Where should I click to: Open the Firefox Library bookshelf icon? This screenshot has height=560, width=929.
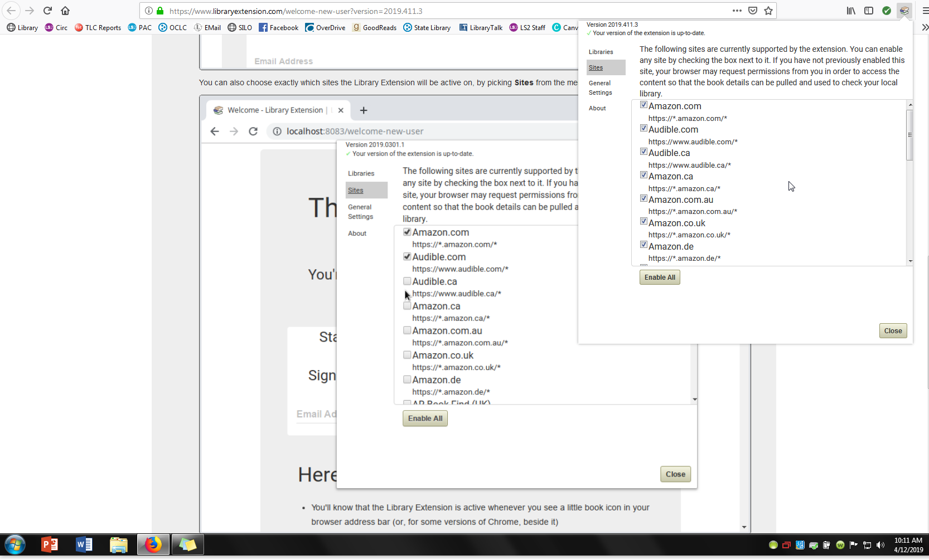pos(851,11)
